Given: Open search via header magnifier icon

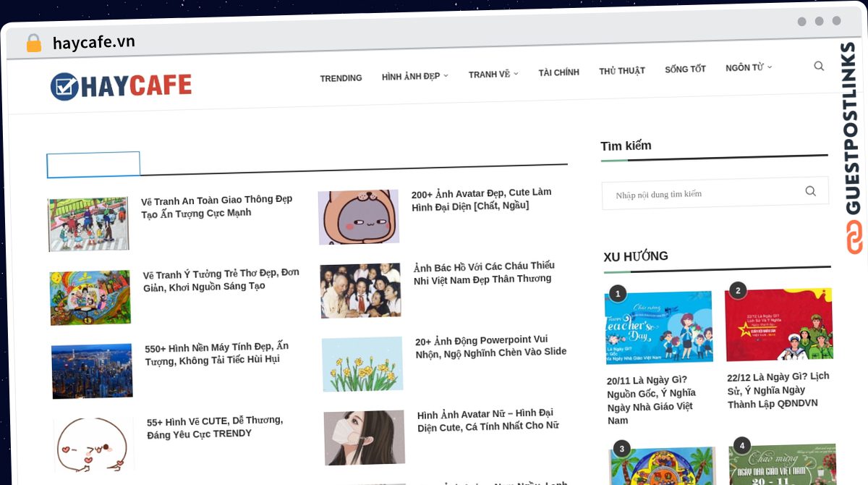Looking at the screenshot, I should (819, 66).
